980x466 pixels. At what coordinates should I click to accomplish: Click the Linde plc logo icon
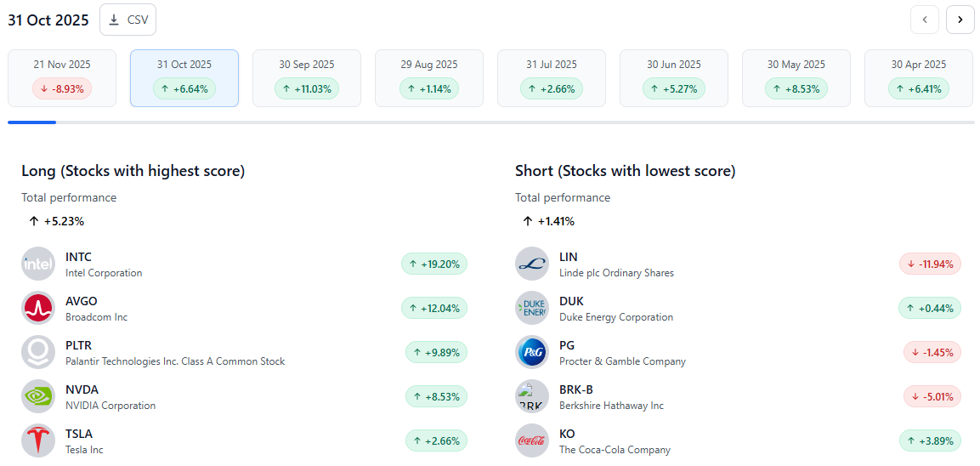tap(532, 264)
